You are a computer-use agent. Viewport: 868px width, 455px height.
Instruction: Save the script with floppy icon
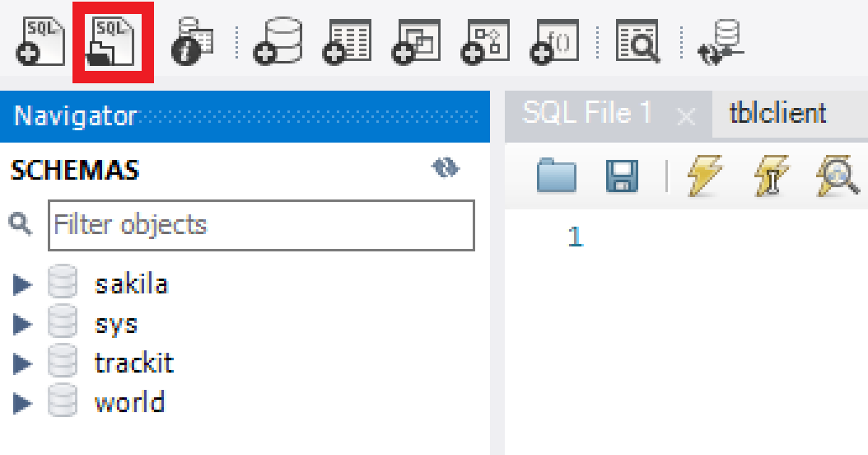coord(622,176)
